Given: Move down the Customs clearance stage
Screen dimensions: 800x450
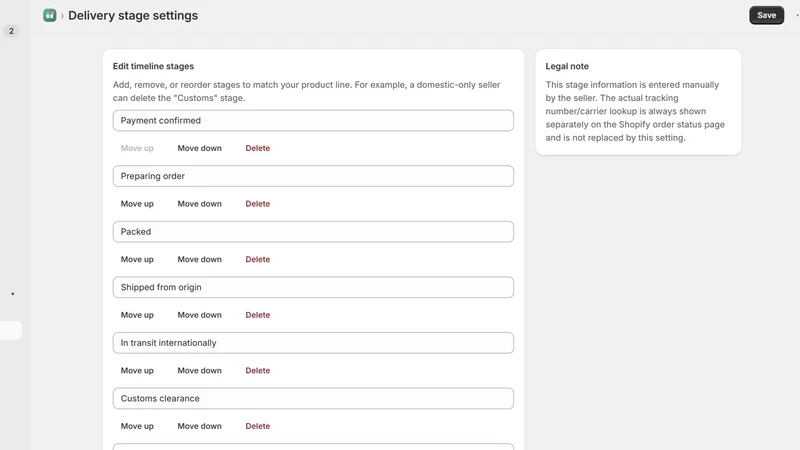Looking at the screenshot, I should coord(199,426).
